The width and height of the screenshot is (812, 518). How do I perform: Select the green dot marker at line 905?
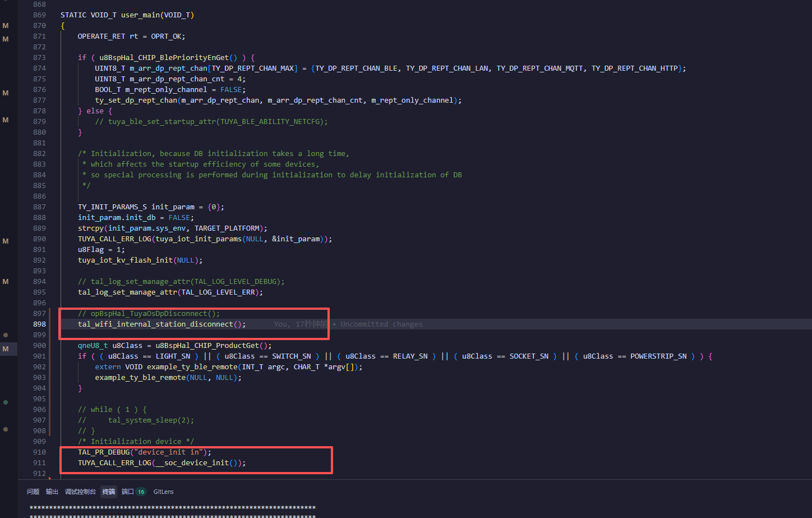coord(6,402)
